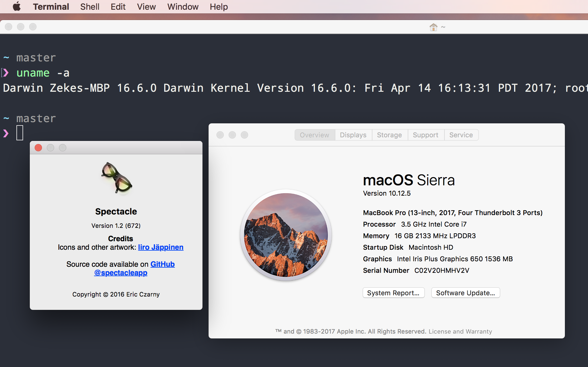Open the Edit menu
This screenshot has width=588, height=367.
(118, 7)
